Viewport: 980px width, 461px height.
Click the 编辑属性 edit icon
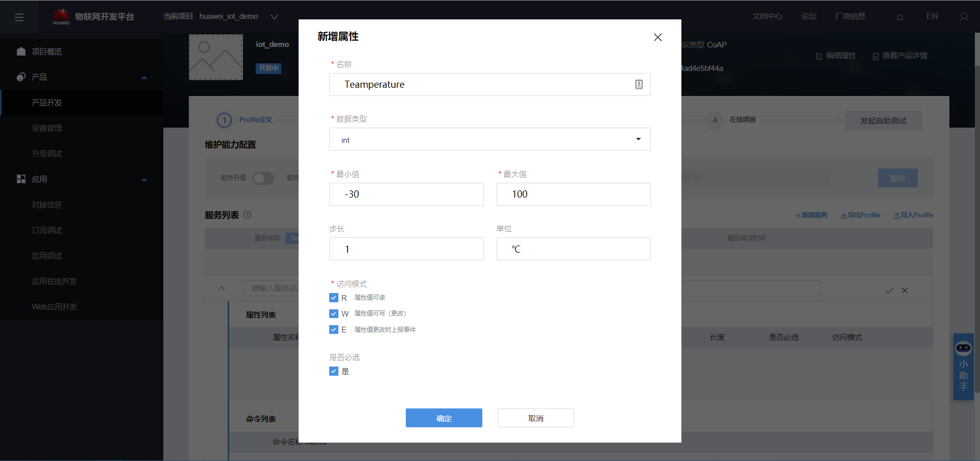[x=819, y=56]
